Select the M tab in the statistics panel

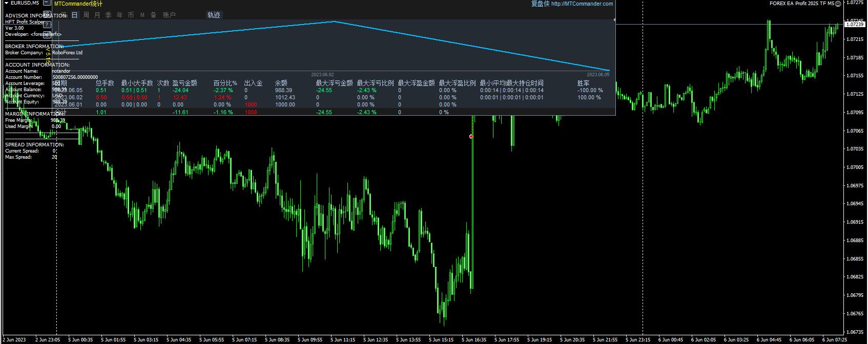[142, 15]
